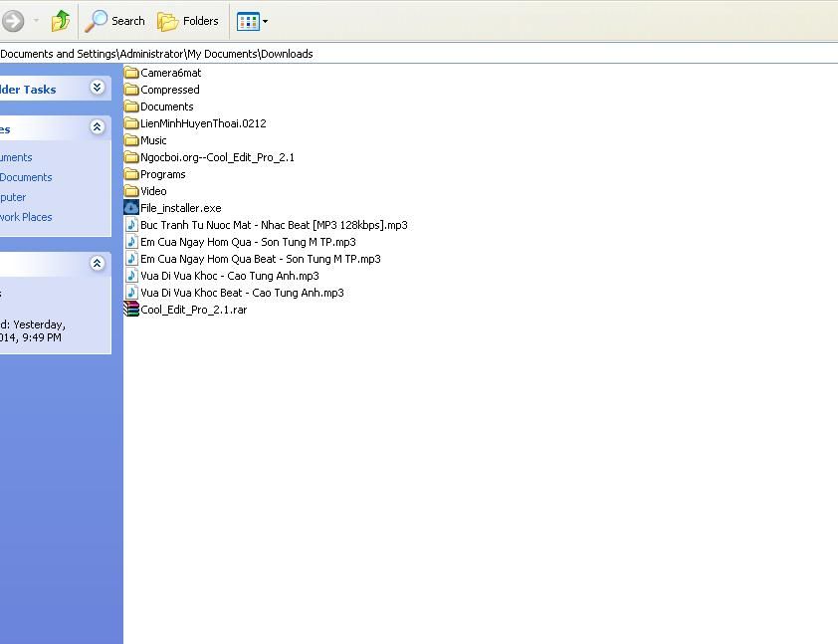The width and height of the screenshot is (838, 644).
Task: Click the Views grid icon
Action: pos(248,21)
